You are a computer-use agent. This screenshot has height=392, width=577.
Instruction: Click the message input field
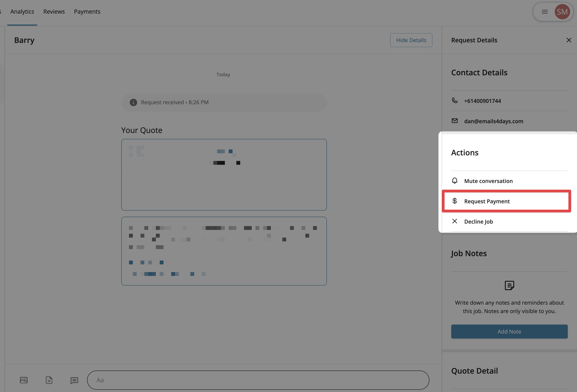point(258,380)
